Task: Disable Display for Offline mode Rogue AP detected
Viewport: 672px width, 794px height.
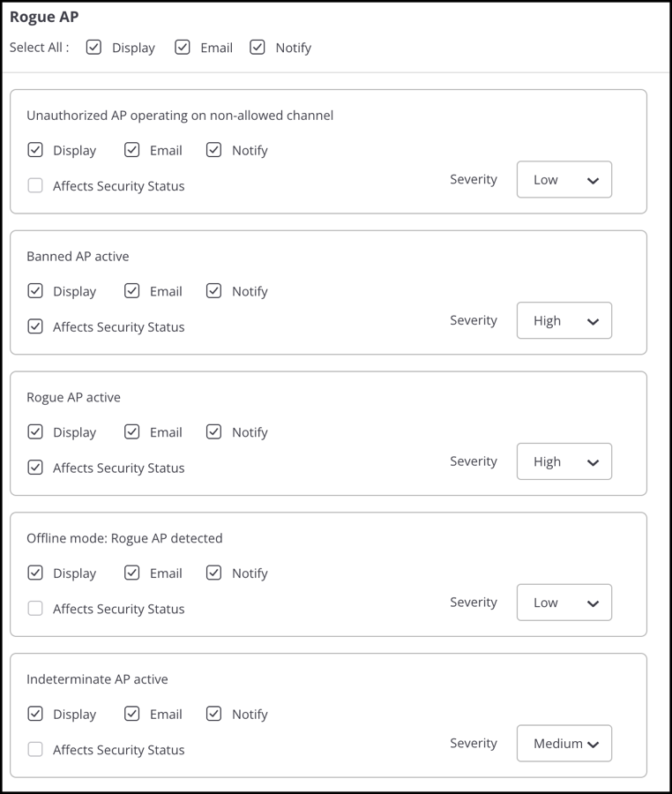Action: coord(35,573)
